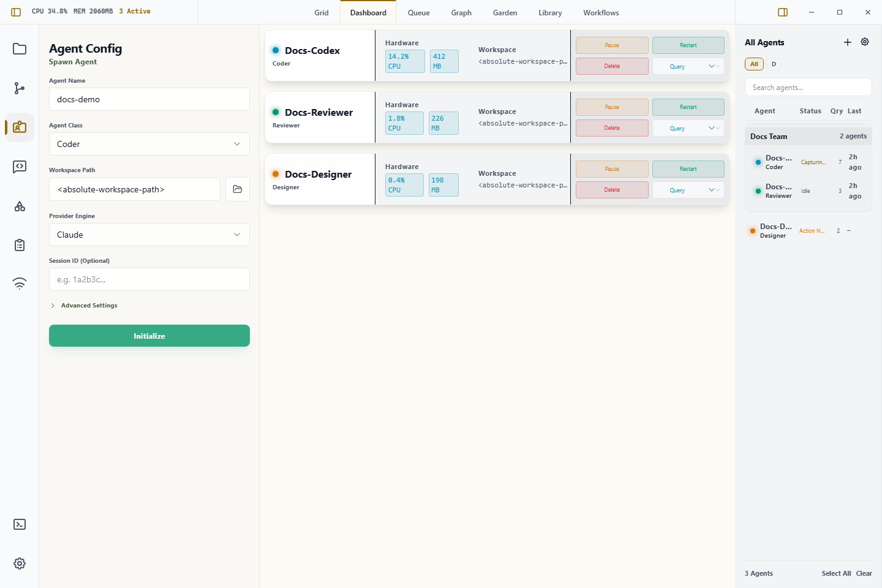Open the wifi network sidebar icon
882x588 pixels.
point(20,284)
